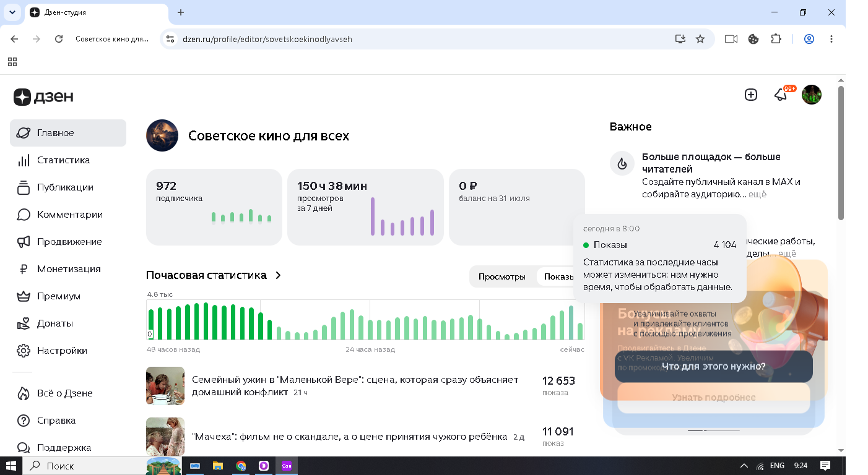This screenshot has height=475, width=868.
Task: Switch hourly chart to Просмотры
Action: pyautogui.click(x=502, y=276)
